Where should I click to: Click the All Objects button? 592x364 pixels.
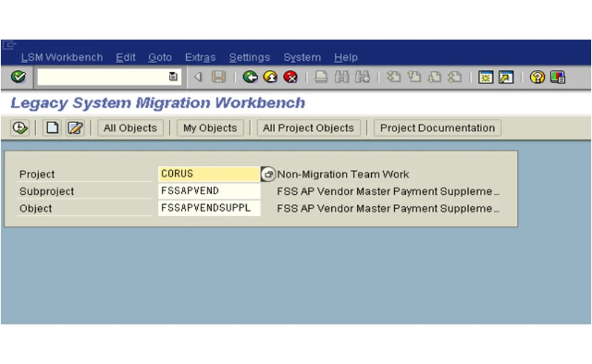click(130, 128)
